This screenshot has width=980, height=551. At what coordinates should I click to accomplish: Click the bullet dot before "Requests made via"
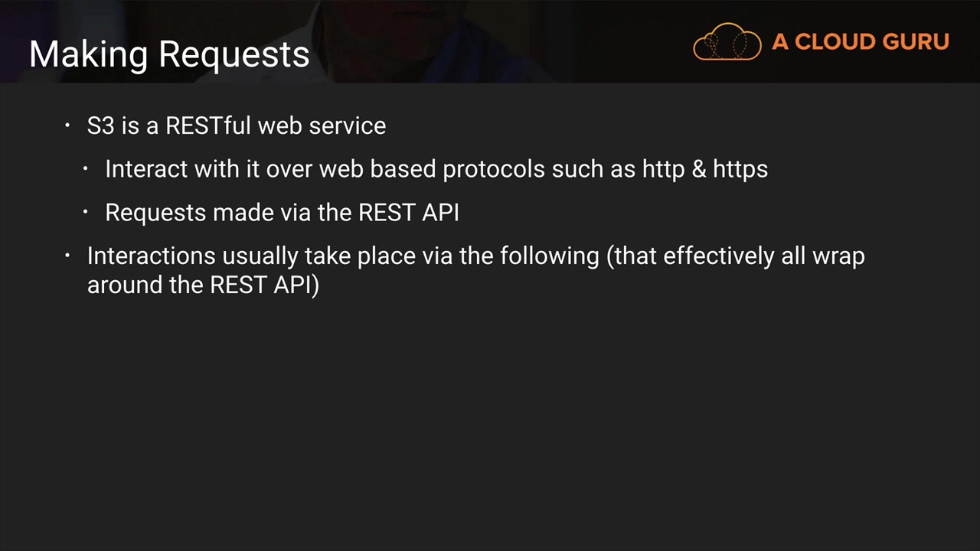tap(87, 212)
